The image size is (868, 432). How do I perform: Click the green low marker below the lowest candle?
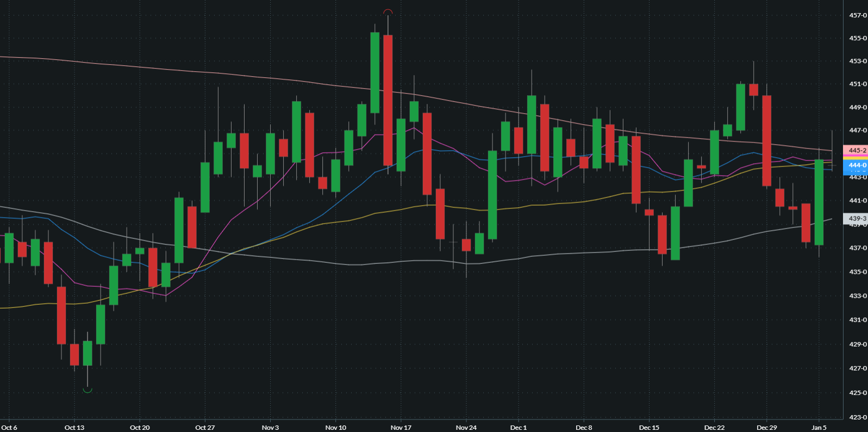[88, 390]
